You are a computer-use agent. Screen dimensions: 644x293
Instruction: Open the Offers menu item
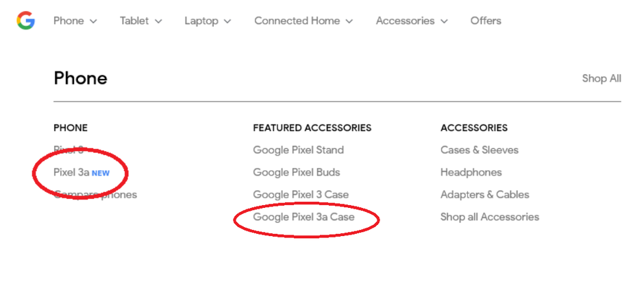[x=486, y=21]
